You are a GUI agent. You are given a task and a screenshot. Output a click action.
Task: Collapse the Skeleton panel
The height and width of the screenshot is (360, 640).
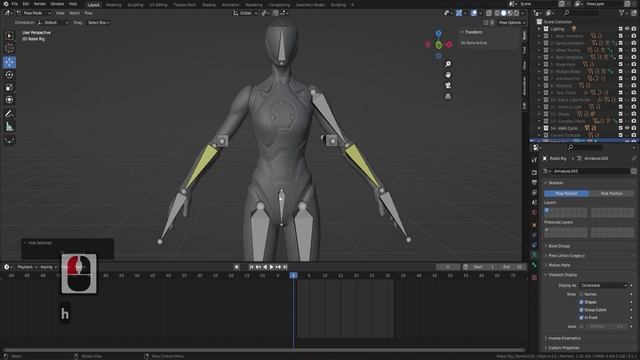(556, 183)
